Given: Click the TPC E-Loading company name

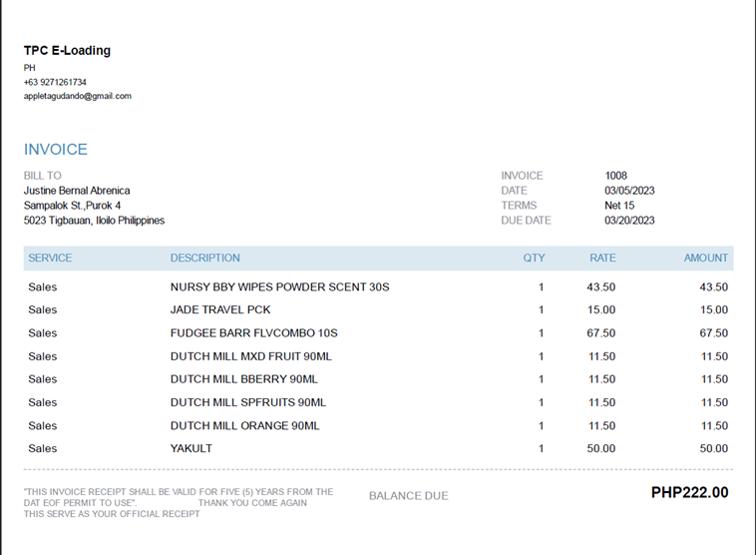Looking at the screenshot, I should (67, 51).
